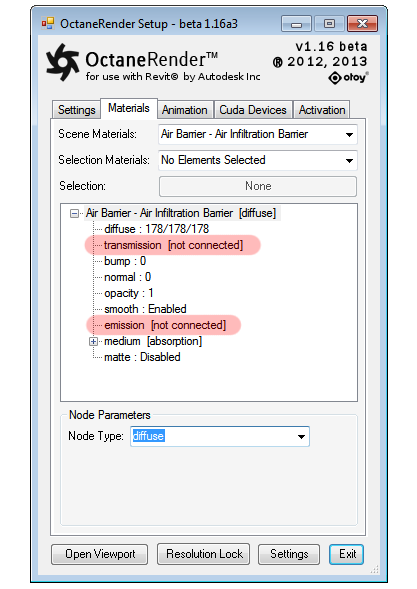
Task: Minimize the OctaneRender Setup window
Action: (x=296, y=24)
